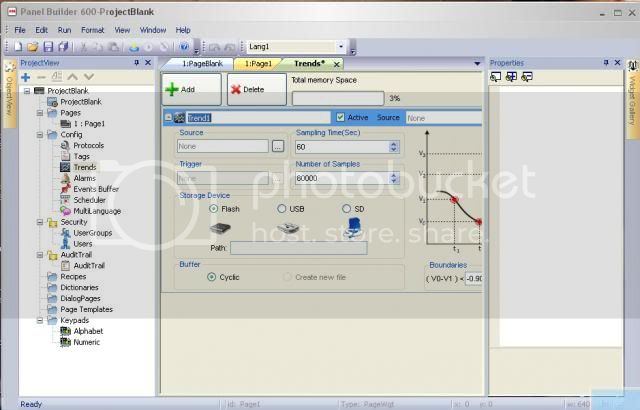Switch to the 1:Page1 tab

click(258, 64)
